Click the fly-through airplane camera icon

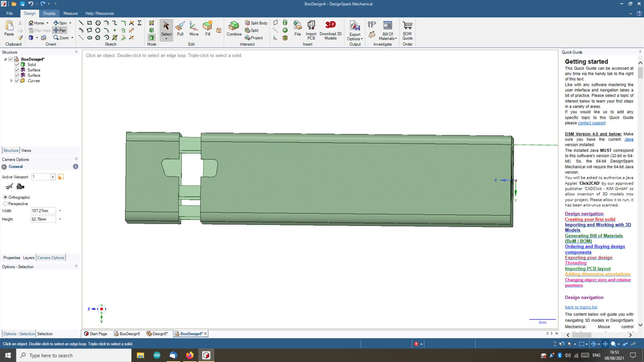tap(9, 186)
